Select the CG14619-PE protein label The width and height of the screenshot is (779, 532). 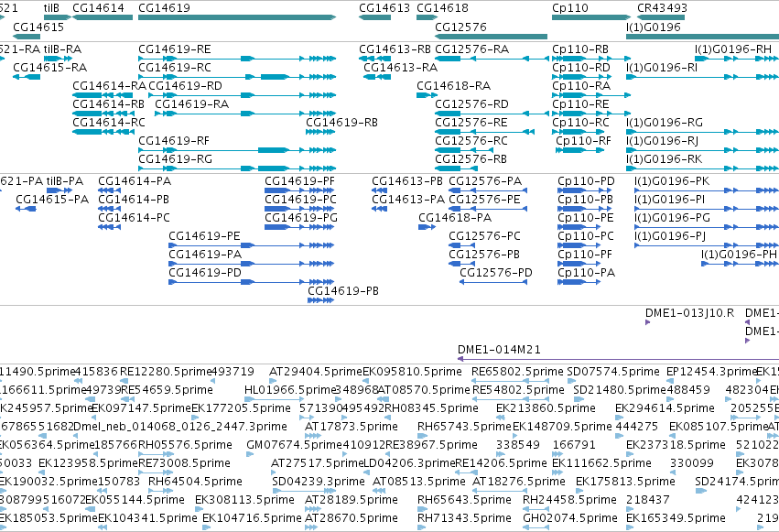point(204,236)
